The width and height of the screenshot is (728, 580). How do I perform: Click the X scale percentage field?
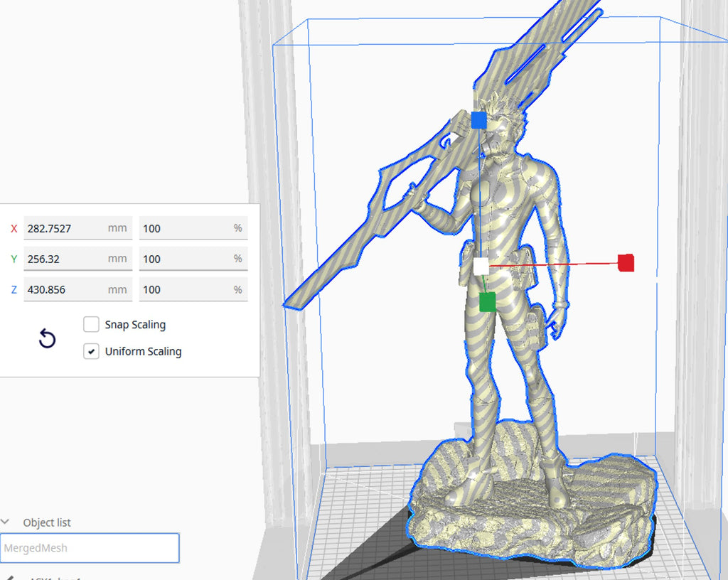pyautogui.click(x=193, y=228)
